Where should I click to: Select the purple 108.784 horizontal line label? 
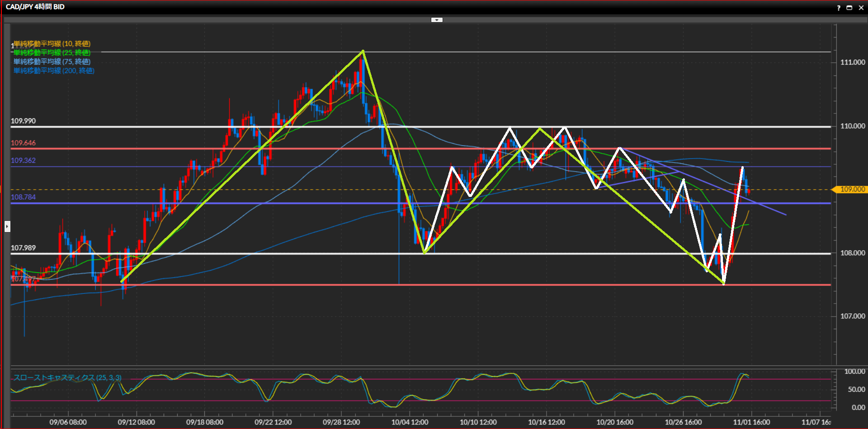(23, 197)
